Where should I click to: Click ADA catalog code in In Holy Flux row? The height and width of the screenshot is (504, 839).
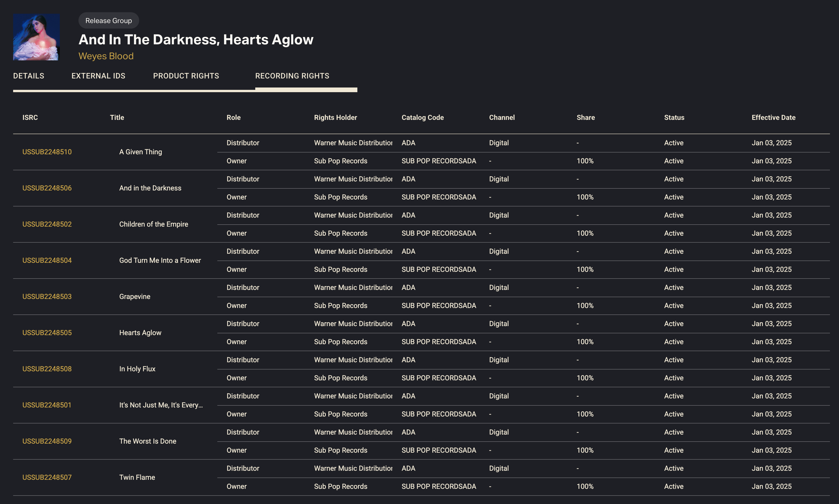(x=408, y=360)
